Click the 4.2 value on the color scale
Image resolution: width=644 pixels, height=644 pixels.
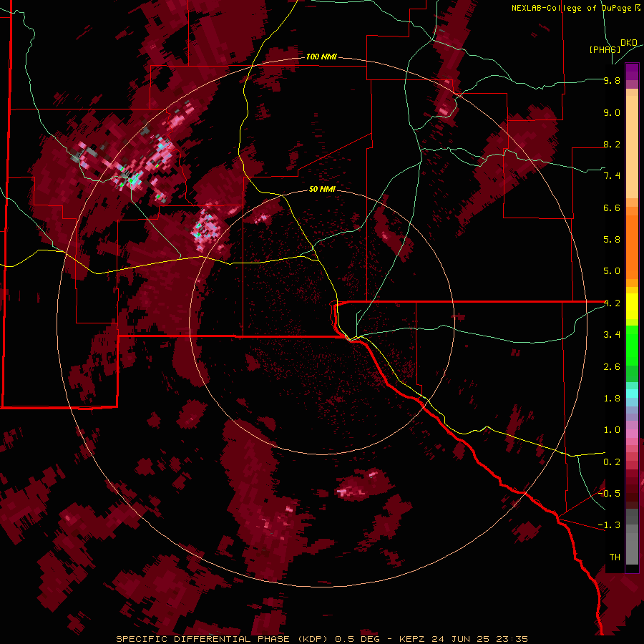tap(612, 303)
